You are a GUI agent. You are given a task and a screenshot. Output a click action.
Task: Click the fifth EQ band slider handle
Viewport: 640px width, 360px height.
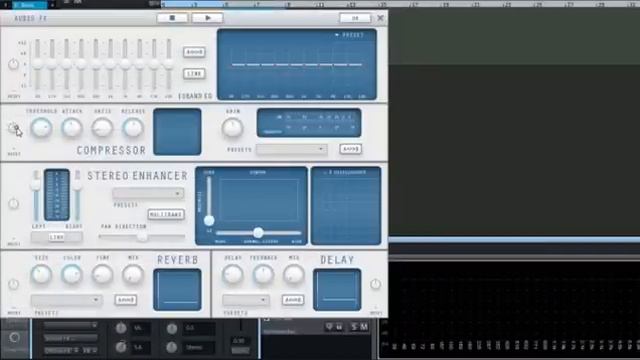pyautogui.click(x=96, y=64)
